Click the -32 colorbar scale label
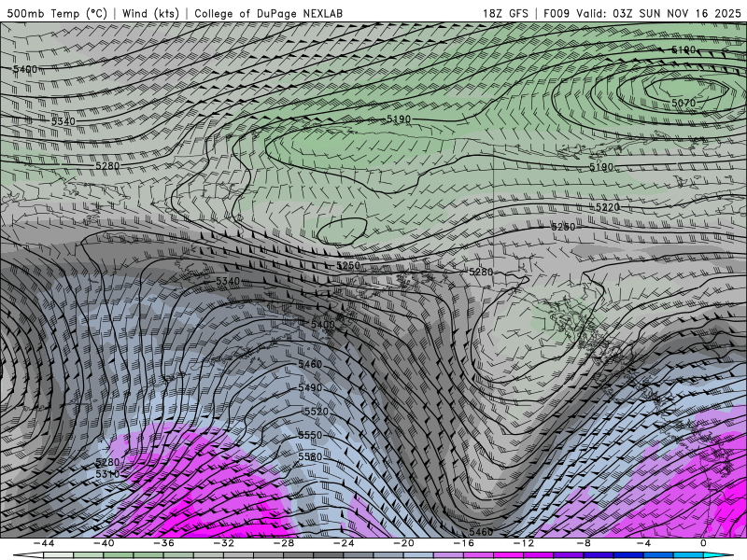Screen dimensions: 747x560 (x=223, y=543)
